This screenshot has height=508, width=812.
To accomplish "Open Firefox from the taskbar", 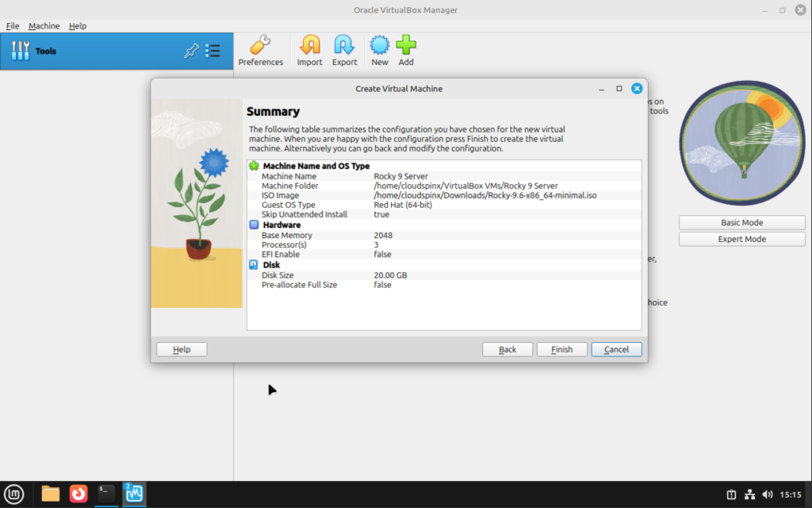I will coord(78,493).
